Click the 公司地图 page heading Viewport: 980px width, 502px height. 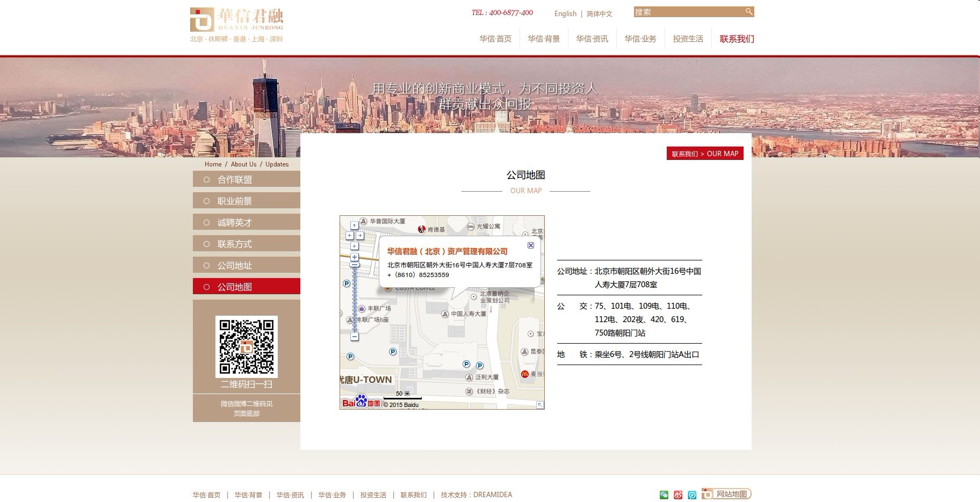(x=526, y=175)
